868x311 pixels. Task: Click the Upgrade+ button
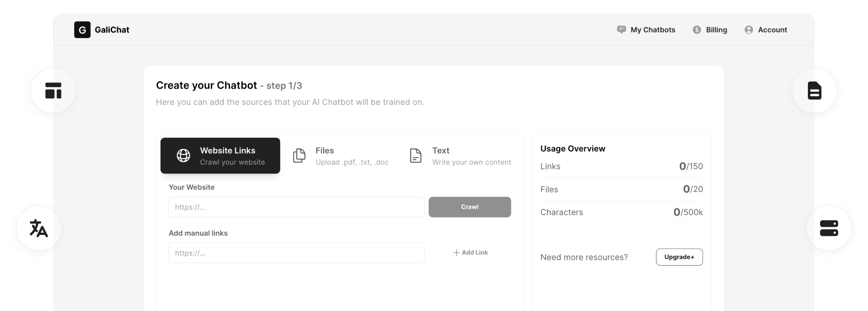coord(679,257)
